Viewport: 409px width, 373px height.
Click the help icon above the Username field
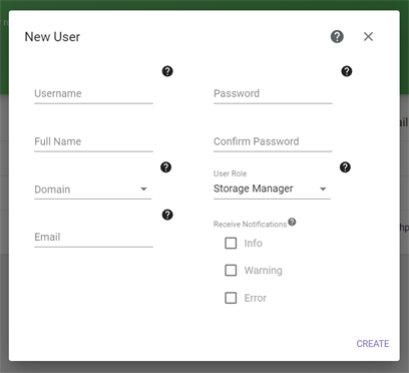(167, 71)
